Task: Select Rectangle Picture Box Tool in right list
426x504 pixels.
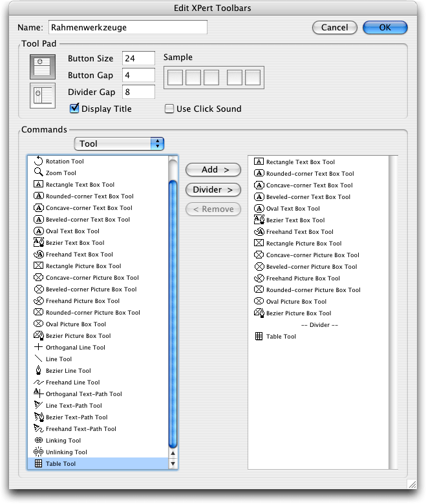Action: click(x=318, y=244)
